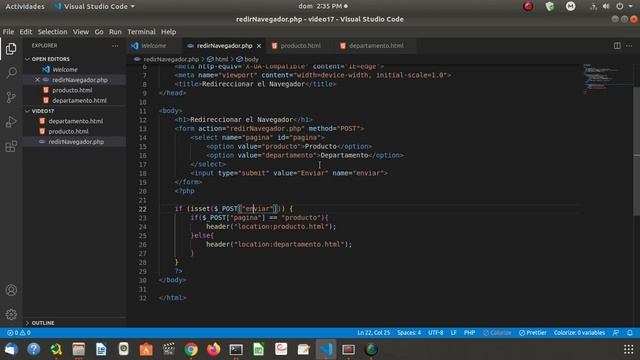Viewport: 640px width, 360px height.
Task: Open the Terminal menu
Action: (x=141, y=32)
